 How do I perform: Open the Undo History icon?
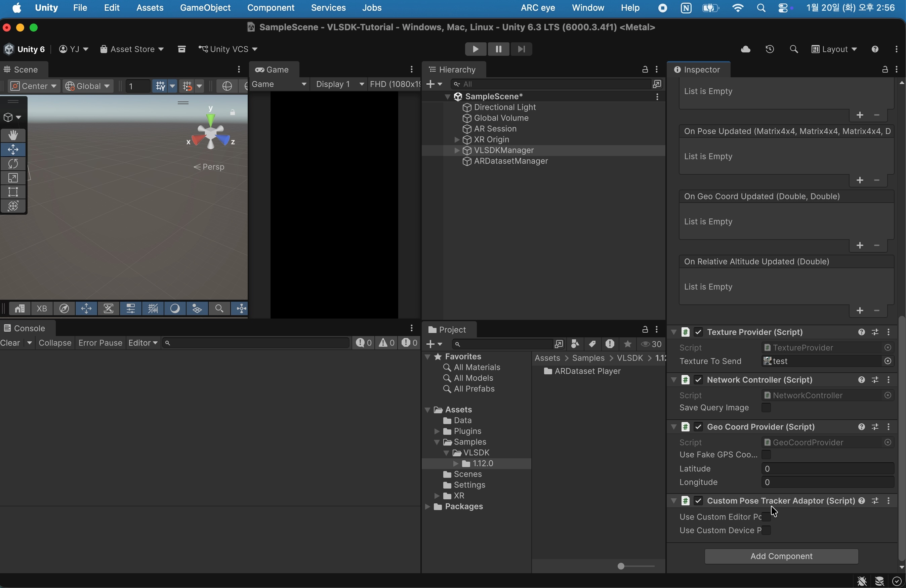(x=770, y=49)
